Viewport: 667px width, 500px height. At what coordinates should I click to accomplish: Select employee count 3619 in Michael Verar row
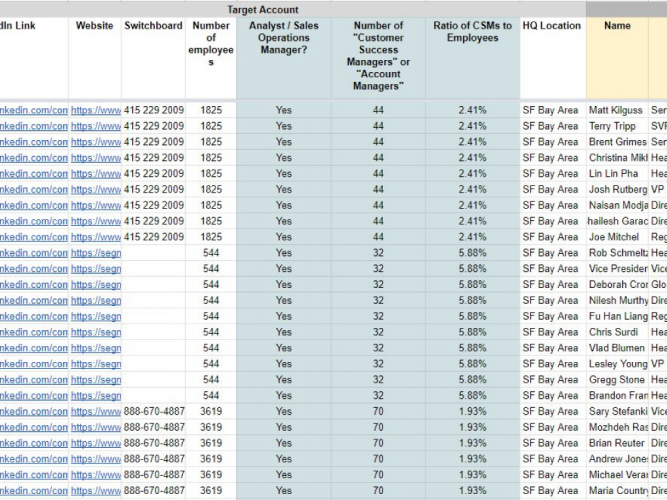coord(211,474)
